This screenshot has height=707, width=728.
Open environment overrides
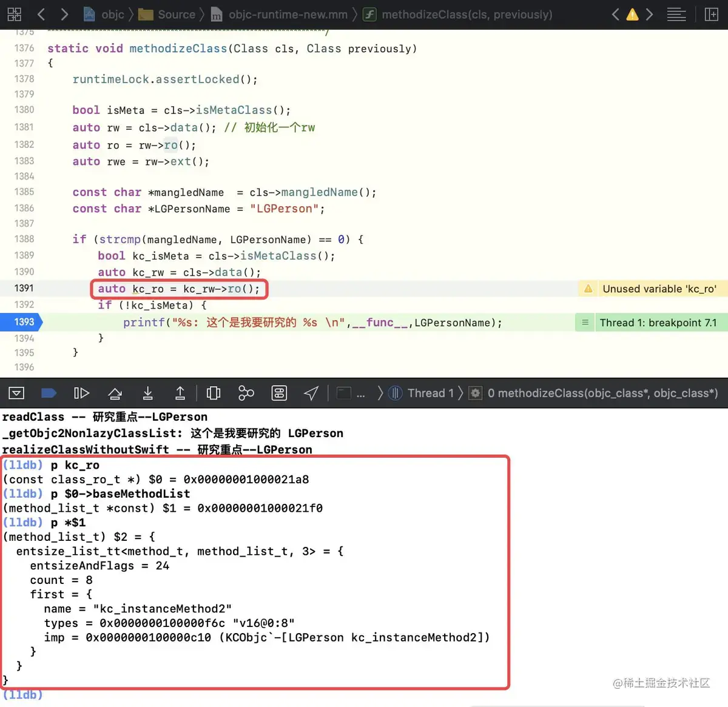279,393
